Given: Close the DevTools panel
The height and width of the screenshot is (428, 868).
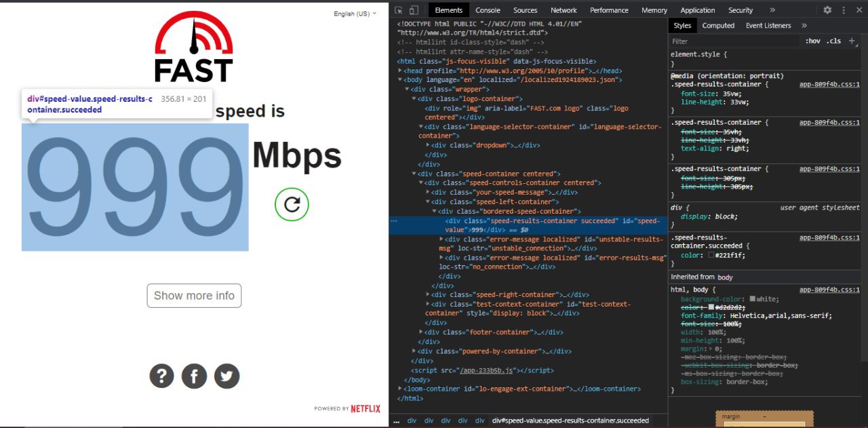Looking at the screenshot, I should coord(858,10).
